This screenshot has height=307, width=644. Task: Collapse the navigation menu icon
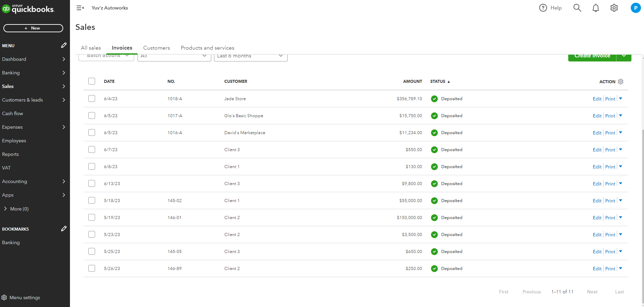[80, 8]
